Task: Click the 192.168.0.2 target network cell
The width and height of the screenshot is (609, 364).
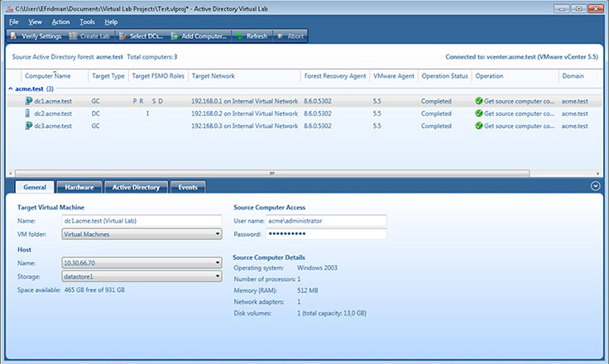Action: (244, 113)
